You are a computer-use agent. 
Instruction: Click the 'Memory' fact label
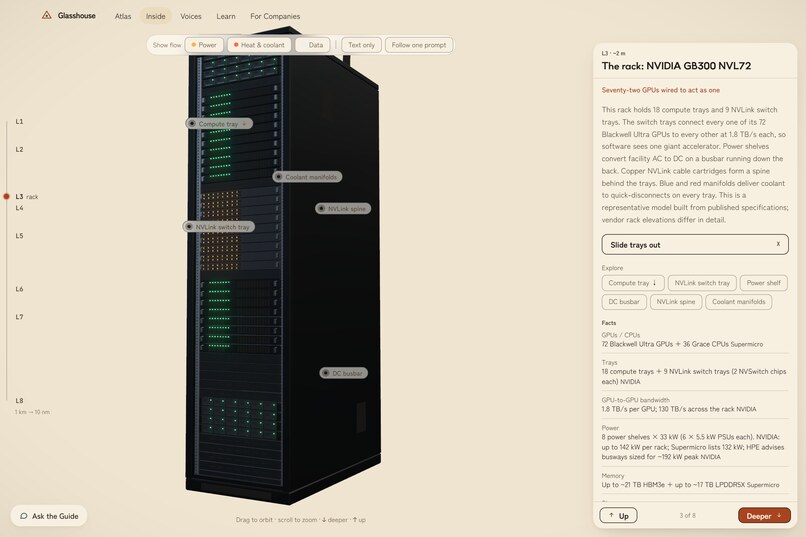[x=613, y=476]
